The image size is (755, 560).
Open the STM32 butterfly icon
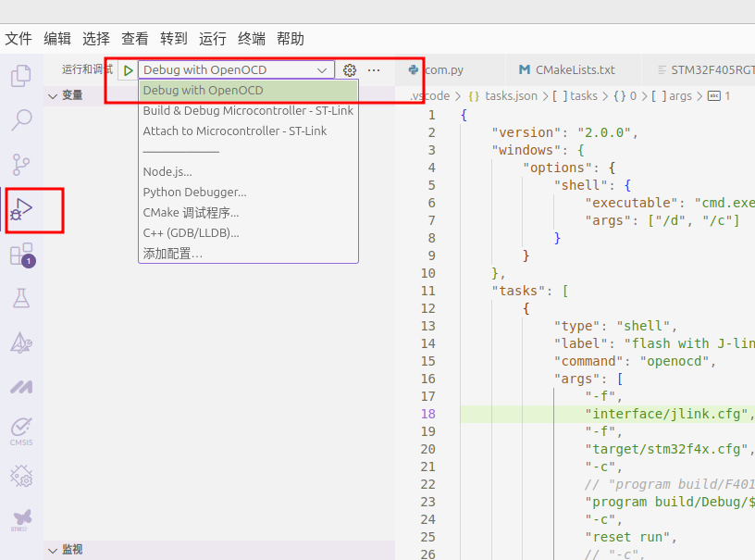coord(20,520)
